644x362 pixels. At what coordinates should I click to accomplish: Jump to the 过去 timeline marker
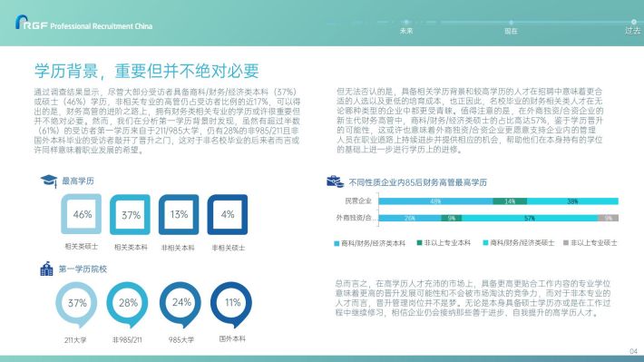click(633, 22)
